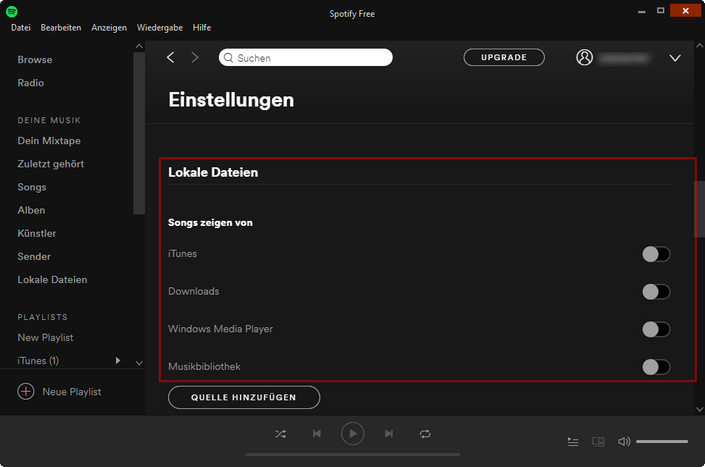Select the New Playlist entry

(x=45, y=338)
